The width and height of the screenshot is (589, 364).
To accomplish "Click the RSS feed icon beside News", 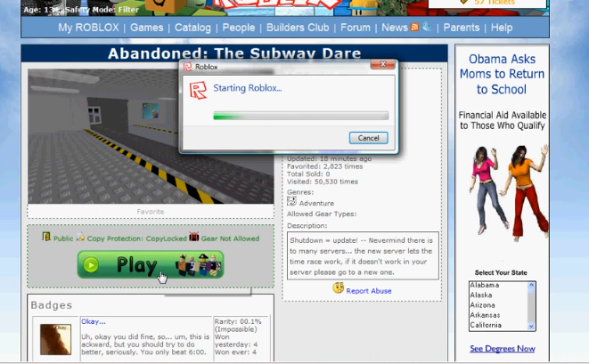I will (x=414, y=27).
